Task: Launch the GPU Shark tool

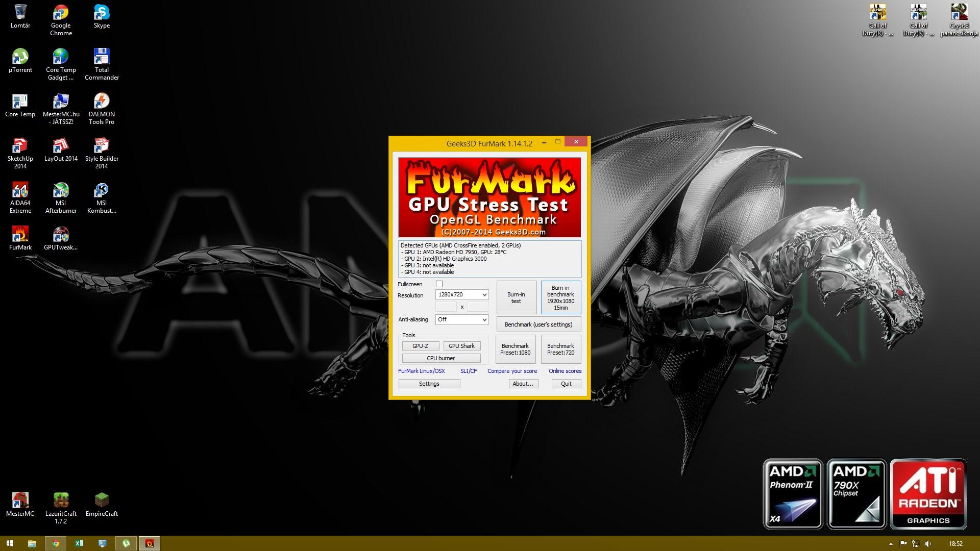Action: point(461,346)
